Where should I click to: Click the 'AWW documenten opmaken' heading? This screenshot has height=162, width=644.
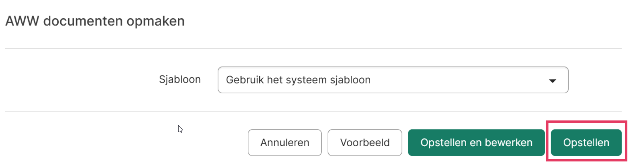pos(95,21)
